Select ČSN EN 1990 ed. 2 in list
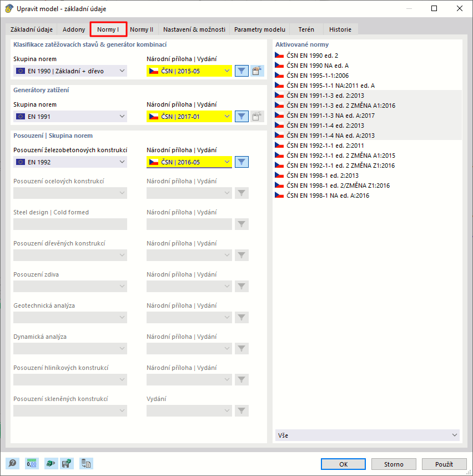Viewport: 473px width, 476px height. click(x=368, y=56)
